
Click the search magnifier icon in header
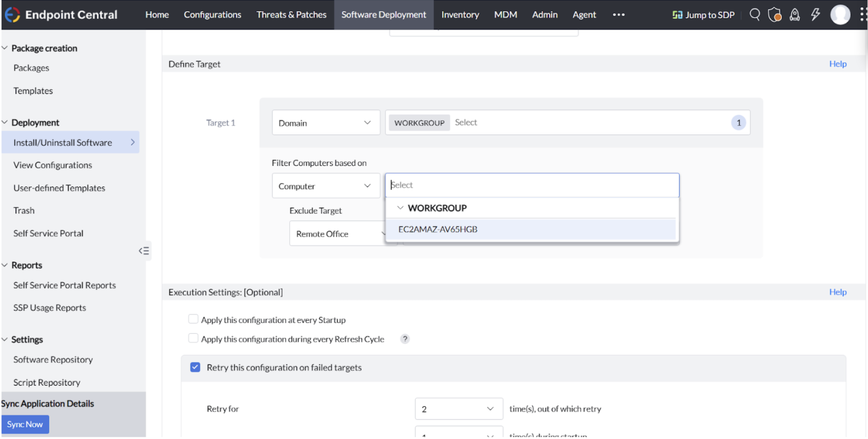tap(754, 15)
